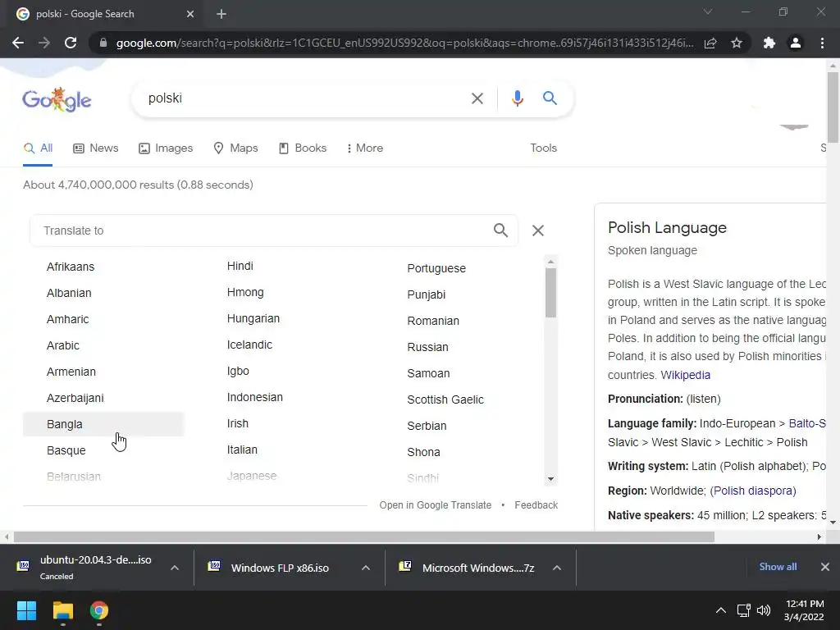840x630 pixels.
Task: Switch to the Books results tab
Action: click(x=303, y=148)
